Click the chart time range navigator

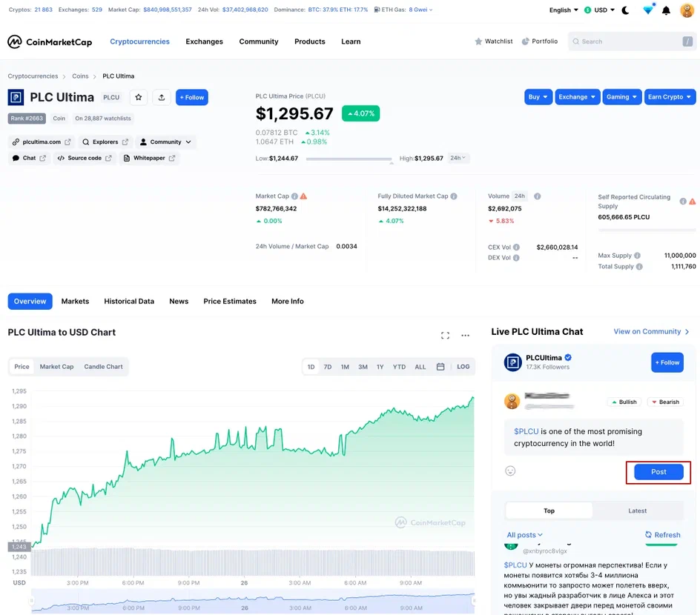point(252,600)
